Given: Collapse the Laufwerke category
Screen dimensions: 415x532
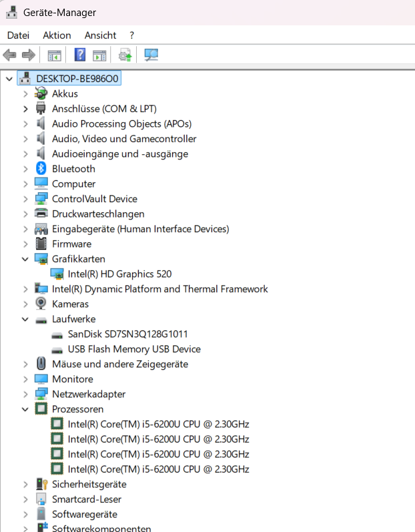Looking at the screenshot, I should (25, 319).
